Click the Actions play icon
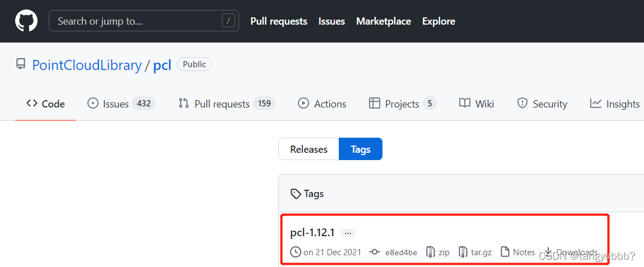 click(303, 103)
